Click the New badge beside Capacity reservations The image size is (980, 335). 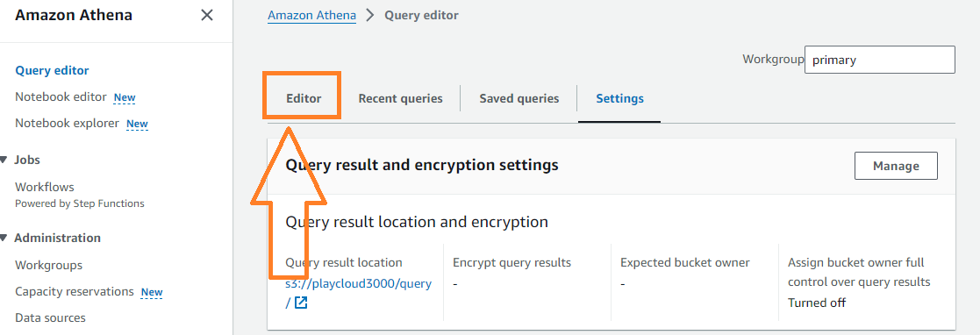152,292
